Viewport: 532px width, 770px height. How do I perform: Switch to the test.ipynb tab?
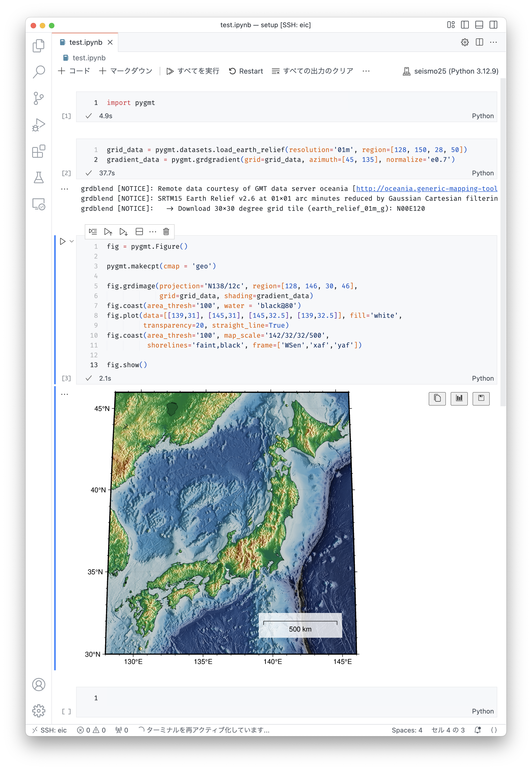coord(85,42)
